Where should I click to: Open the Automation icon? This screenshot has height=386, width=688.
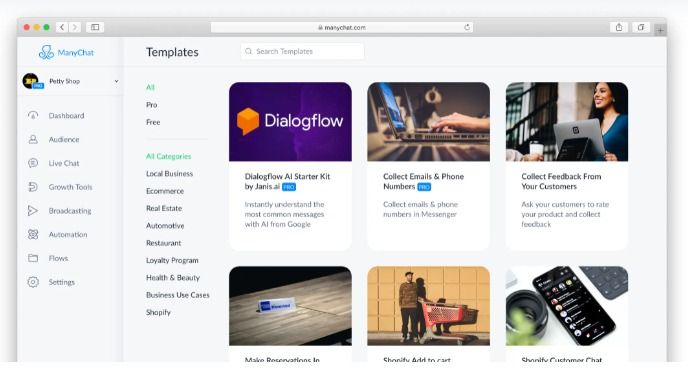pos(33,234)
